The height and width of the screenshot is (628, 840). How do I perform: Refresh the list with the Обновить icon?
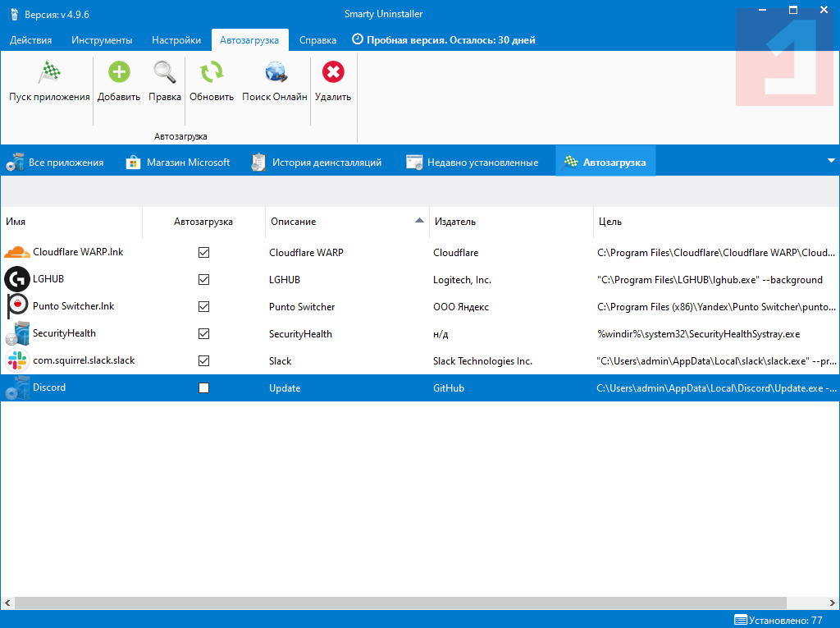coord(212,73)
